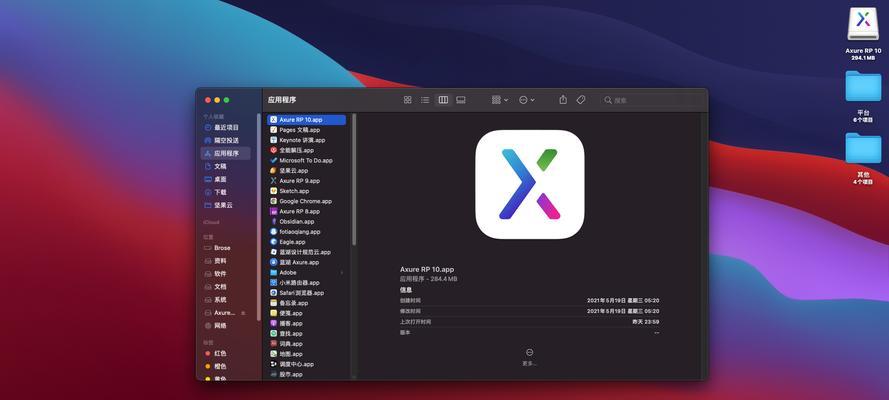Select 调度中心.app in list

pos(307,364)
